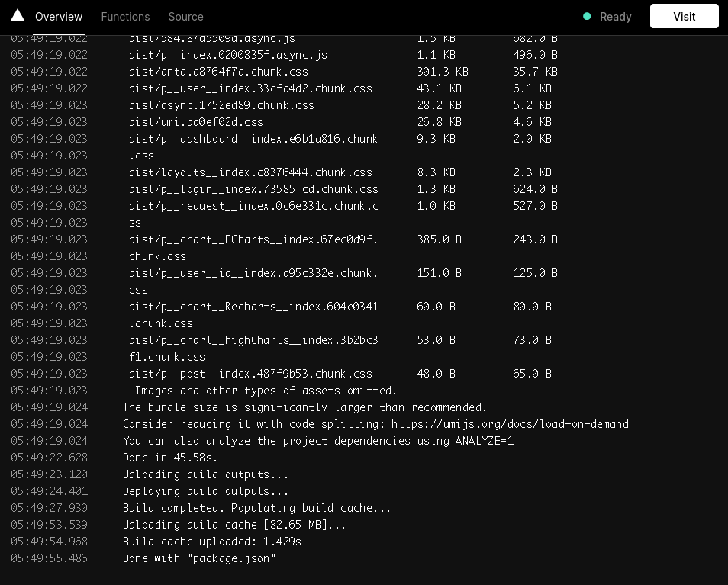Click the green Ready status indicator
The height and width of the screenshot is (585, 728).
click(587, 16)
